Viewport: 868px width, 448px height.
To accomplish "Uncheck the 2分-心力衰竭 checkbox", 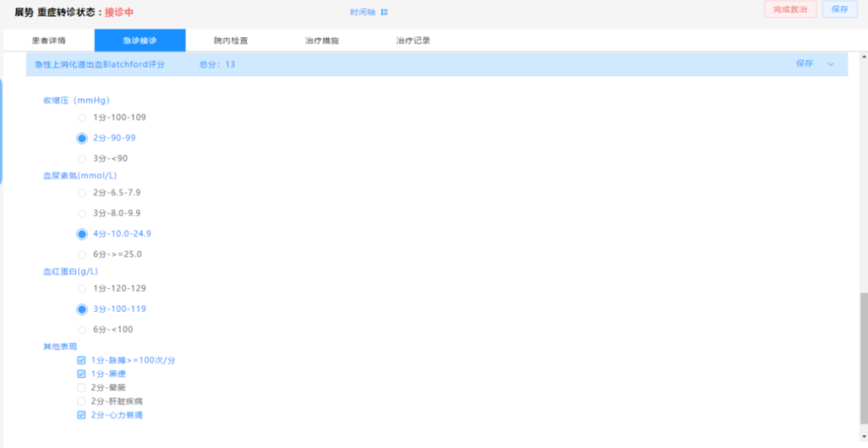I will pyautogui.click(x=81, y=415).
